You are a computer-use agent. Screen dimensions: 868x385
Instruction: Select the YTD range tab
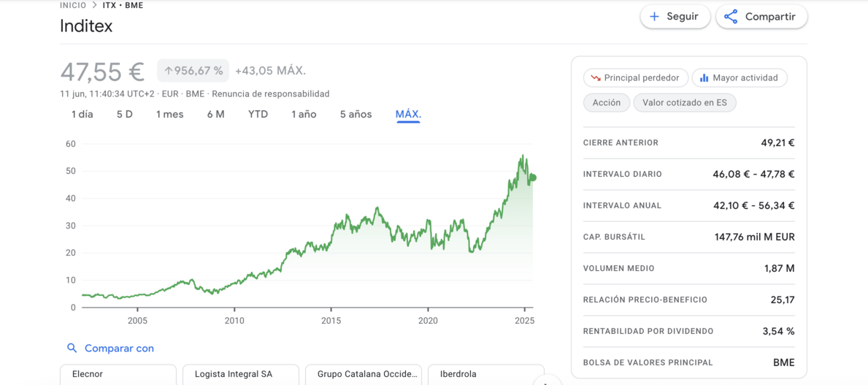[258, 115]
